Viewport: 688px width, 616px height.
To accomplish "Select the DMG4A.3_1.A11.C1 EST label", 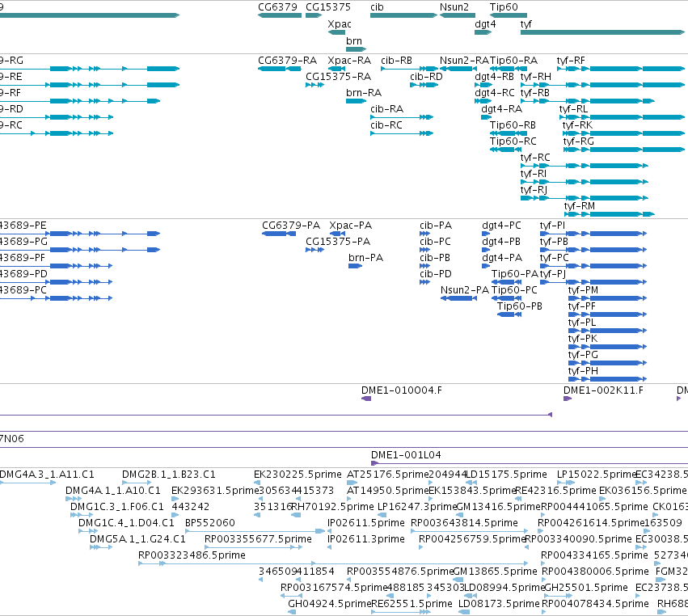I will click(x=47, y=475).
